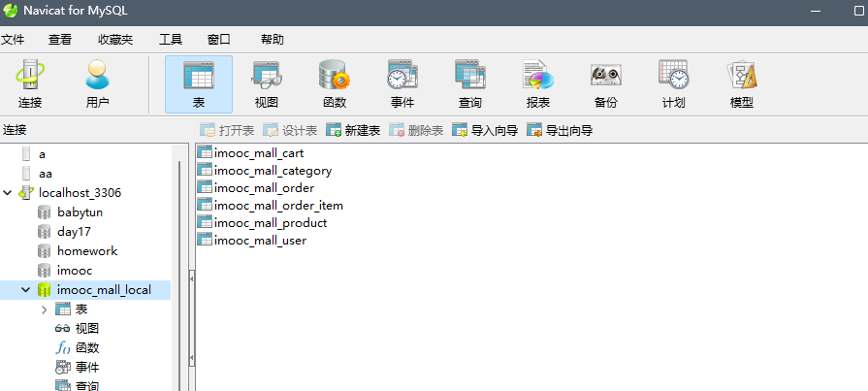This screenshot has width=868, height=391.
Task: Select the 备份 (Backup) toolbar icon
Action: click(x=605, y=84)
